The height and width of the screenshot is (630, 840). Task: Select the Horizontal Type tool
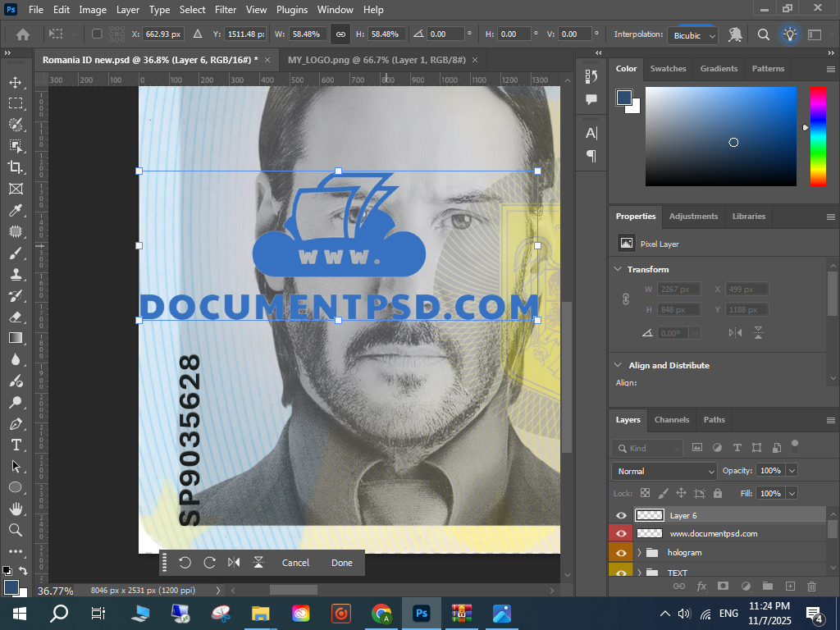15,445
